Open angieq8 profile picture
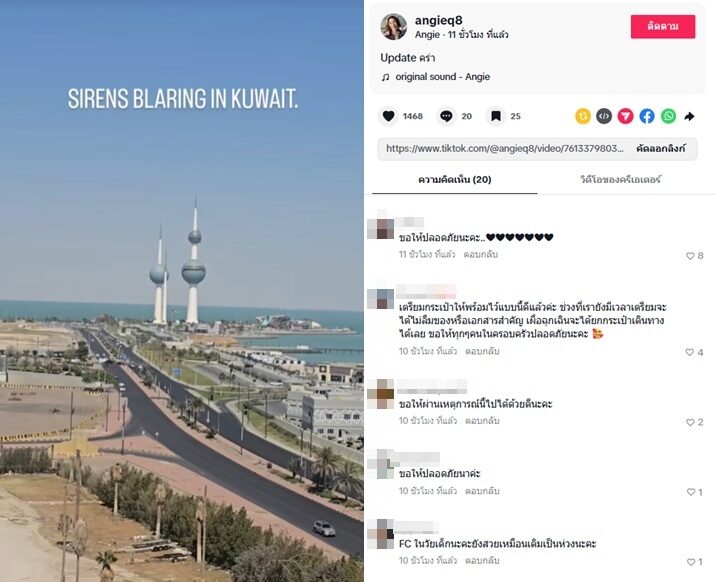The height and width of the screenshot is (582, 716). point(394,27)
